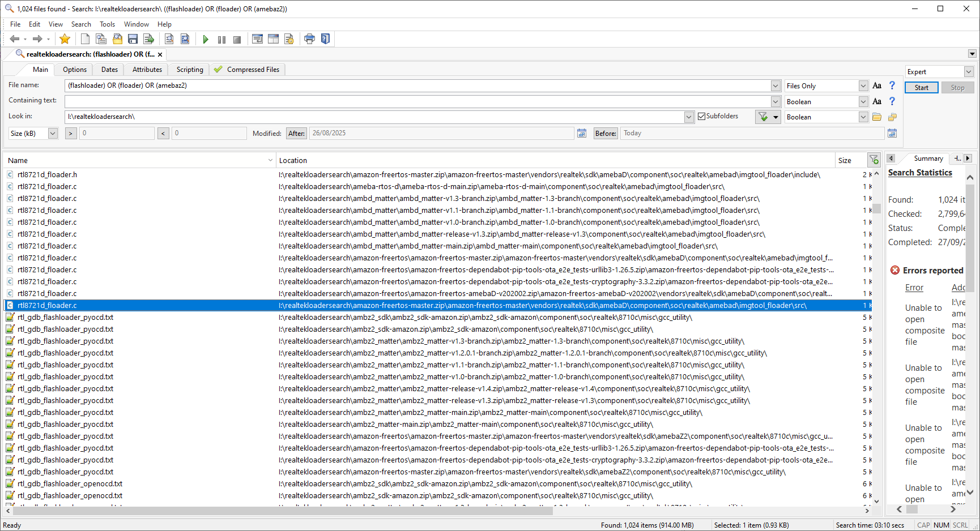Viewport: 980px width, 531px height.
Task: Switch to the Scripting tab
Action: [x=190, y=70]
